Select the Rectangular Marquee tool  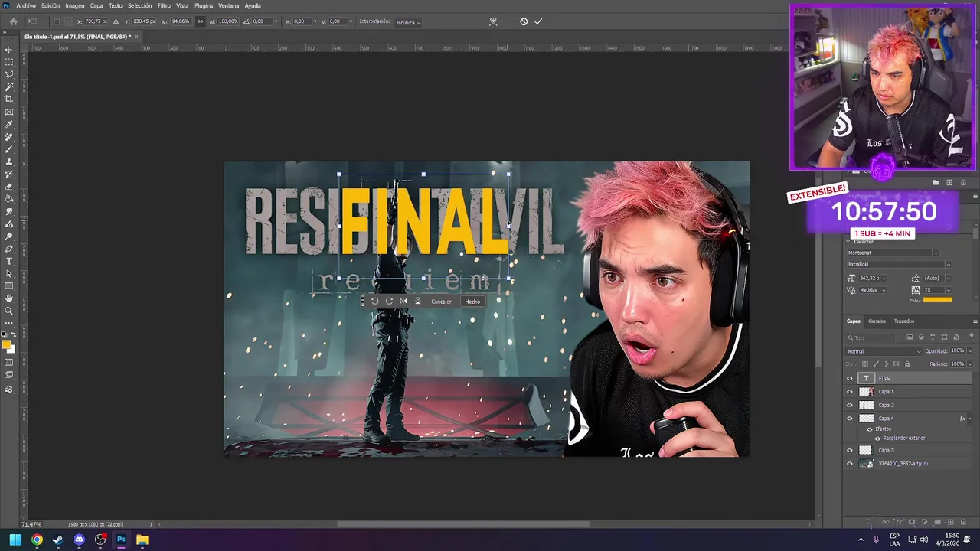[x=9, y=62]
